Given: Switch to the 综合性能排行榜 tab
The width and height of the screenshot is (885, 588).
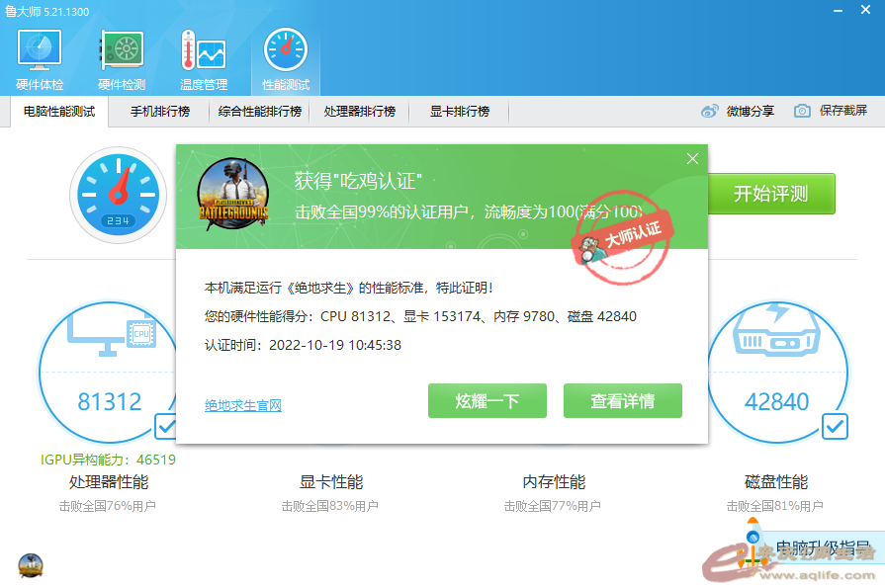Looking at the screenshot, I should click(x=259, y=112).
